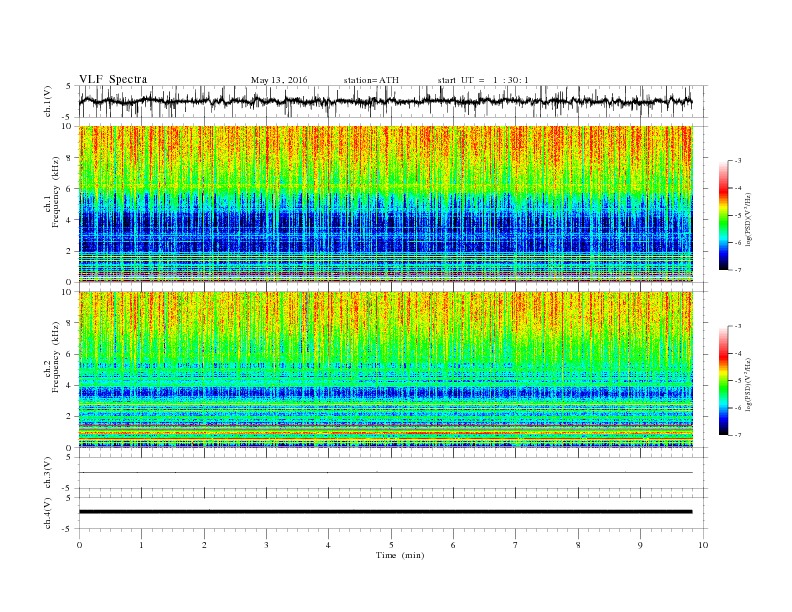Click the ch.1 colorbar "log(PSD)(V²/Hz)" label
The width and height of the screenshot is (792, 612).
point(749,220)
